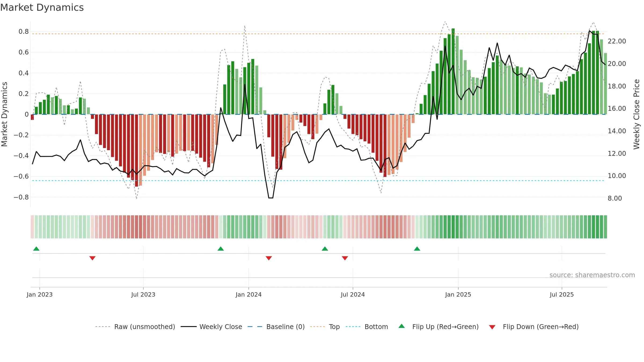Screen dimensions: 644x362
Task: Click the 18.00 price axis label
Action: (617, 86)
